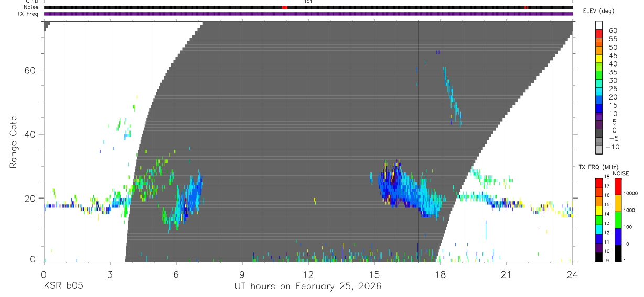Click the 'Range Gate' y-axis label
644x297 pixels.
[14, 141]
